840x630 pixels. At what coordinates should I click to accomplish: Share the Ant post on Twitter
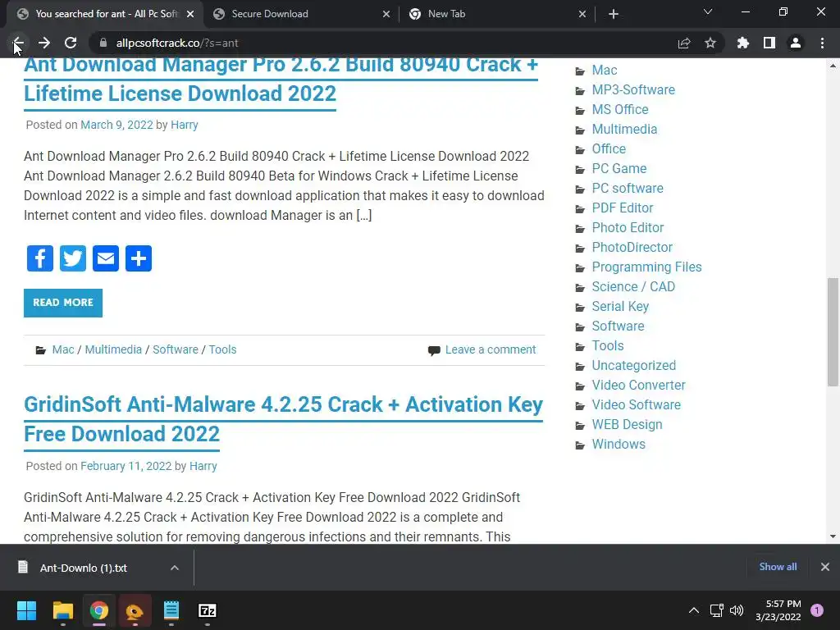coord(73,258)
